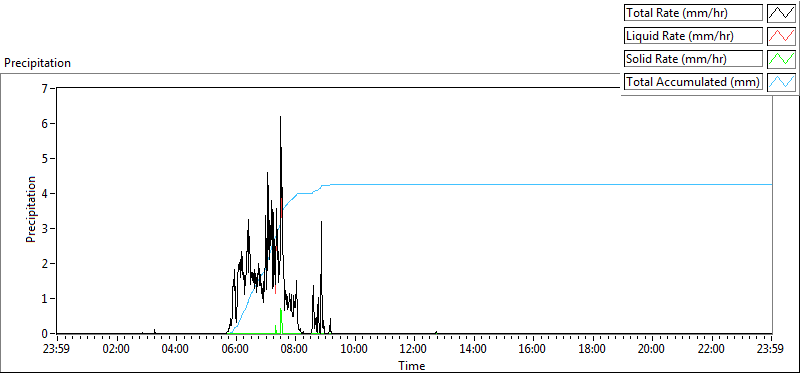Select the Liquid Rate (mm/hr) legend label
Screen dimensions: 800x373
click(694, 36)
